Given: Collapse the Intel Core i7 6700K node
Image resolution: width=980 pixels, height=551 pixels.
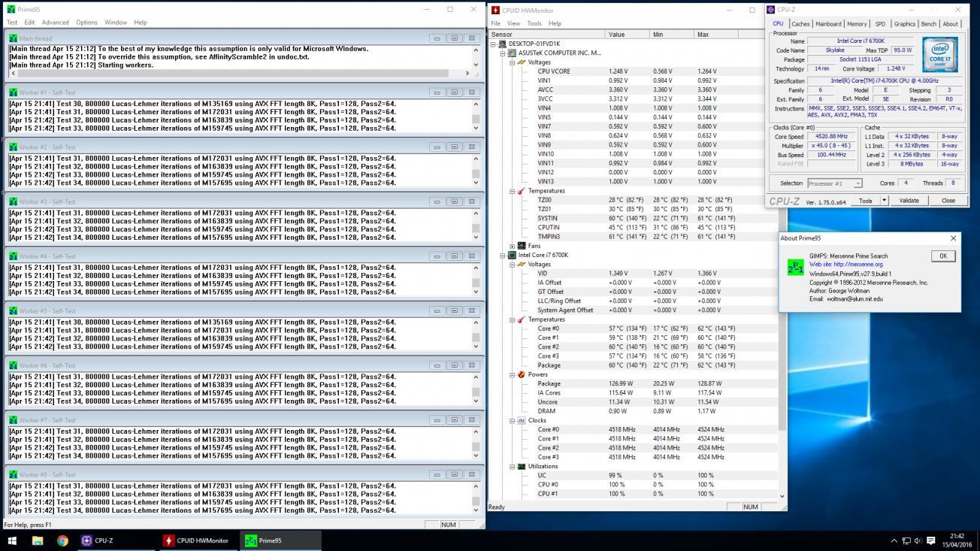Looking at the screenshot, I should coord(503,255).
